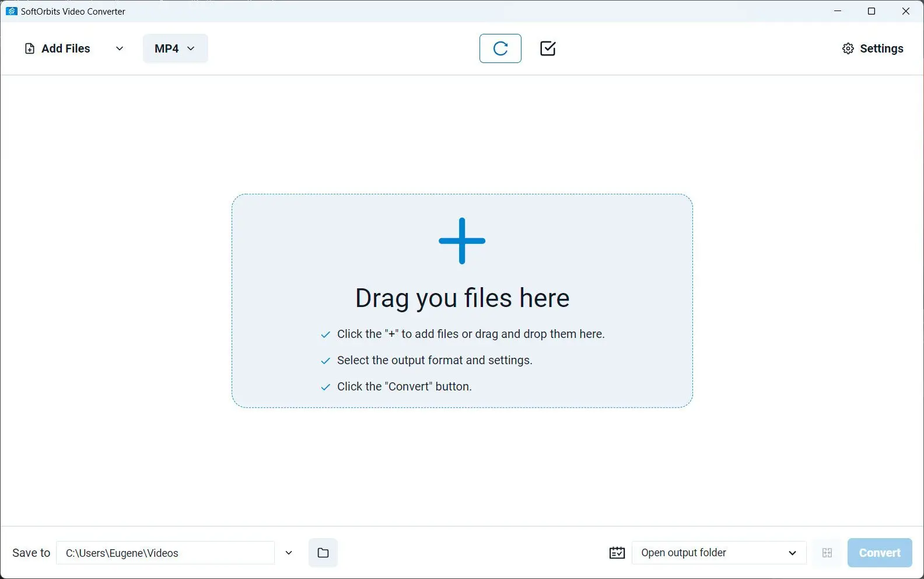Image resolution: width=924 pixels, height=579 pixels.
Task: Click the Convert button
Action: [880, 553]
